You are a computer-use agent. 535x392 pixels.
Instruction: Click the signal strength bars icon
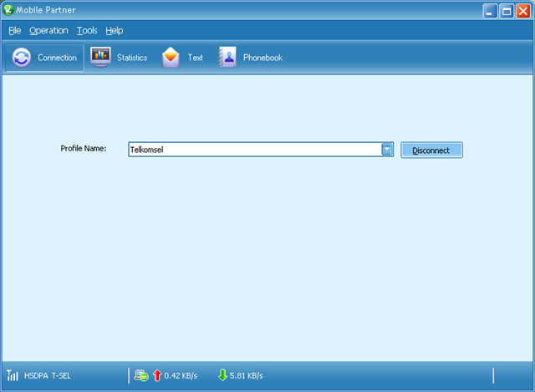tap(13, 375)
